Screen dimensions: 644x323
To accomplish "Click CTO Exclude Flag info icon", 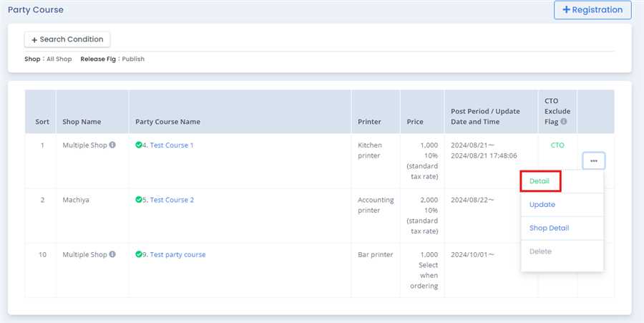I will click(x=565, y=122).
